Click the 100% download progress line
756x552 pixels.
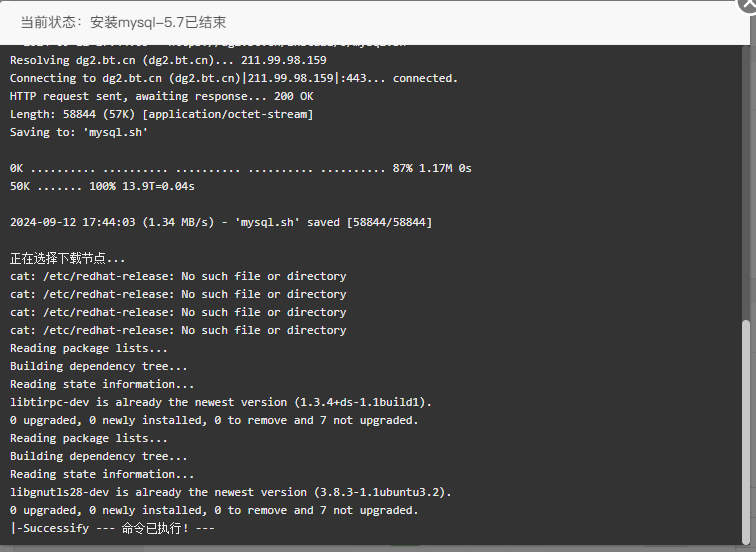coord(102,186)
